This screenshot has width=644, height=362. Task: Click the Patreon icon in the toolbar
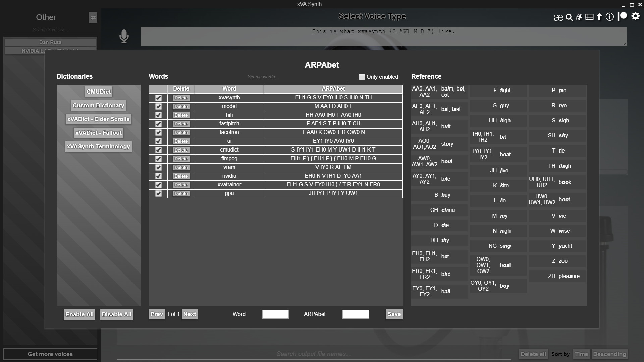click(622, 16)
